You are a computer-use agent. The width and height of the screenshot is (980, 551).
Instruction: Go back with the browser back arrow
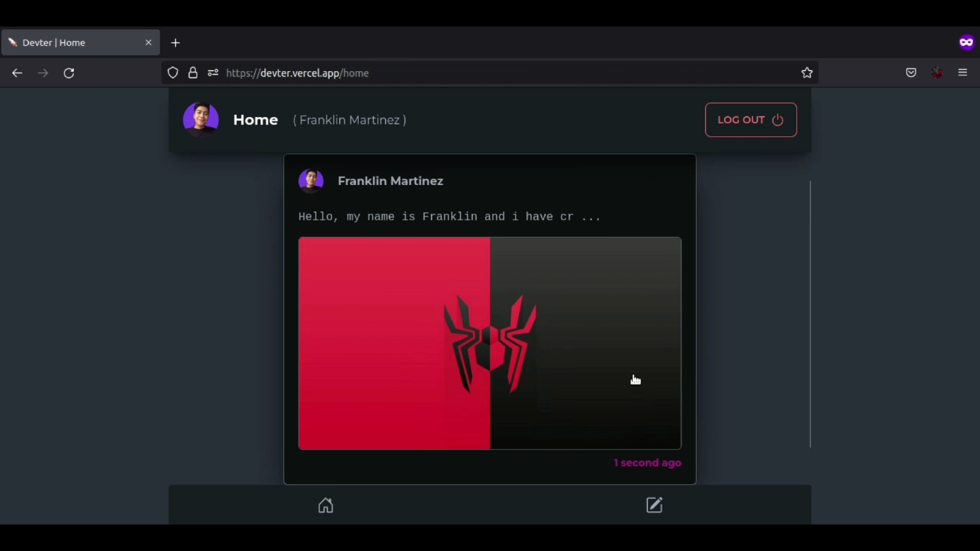17,73
